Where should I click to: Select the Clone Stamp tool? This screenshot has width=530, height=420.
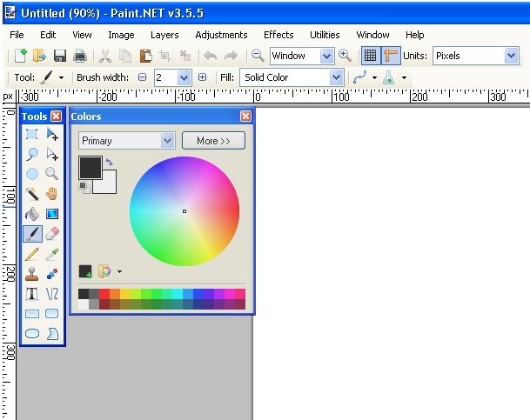[32, 274]
